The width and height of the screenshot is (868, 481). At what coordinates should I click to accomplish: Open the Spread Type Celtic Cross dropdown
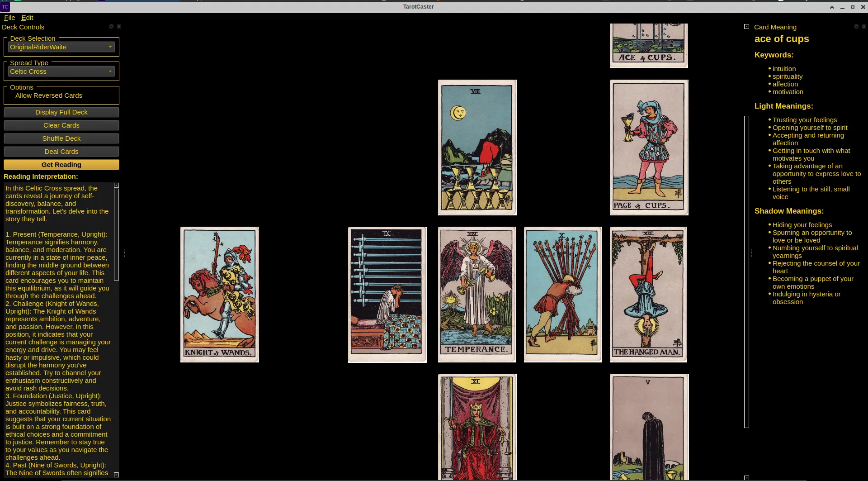click(x=61, y=71)
